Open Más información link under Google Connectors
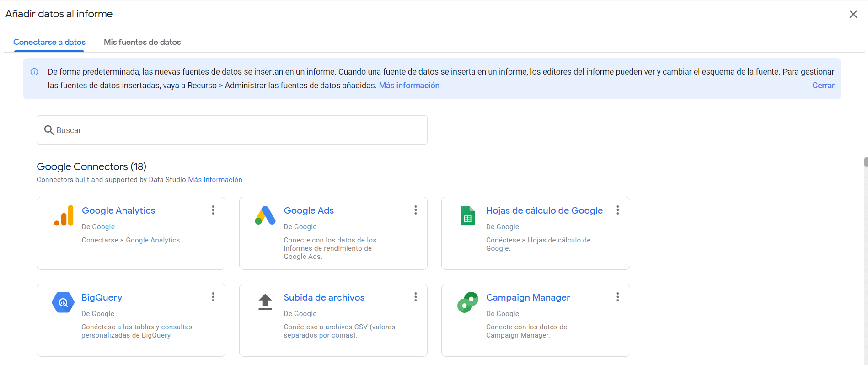Image resolution: width=868 pixels, height=365 pixels. pyautogui.click(x=215, y=180)
